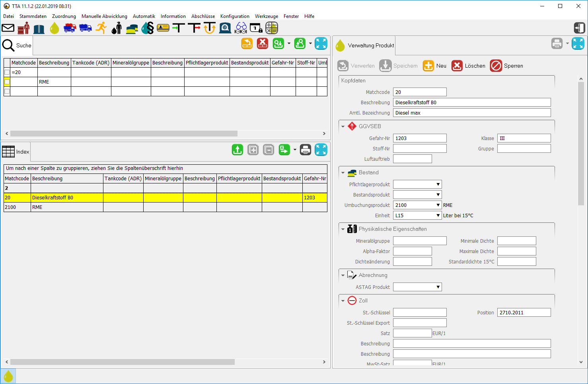Open the Manuelle Abwicklung menu
The height and width of the screenshot is (384, 588).
tap(104, 16)
